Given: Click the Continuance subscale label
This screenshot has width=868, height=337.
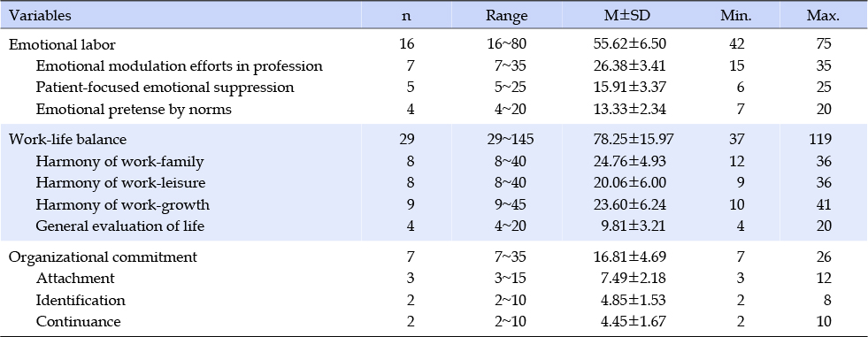Looking at the screenshot, I should (78, 321).
